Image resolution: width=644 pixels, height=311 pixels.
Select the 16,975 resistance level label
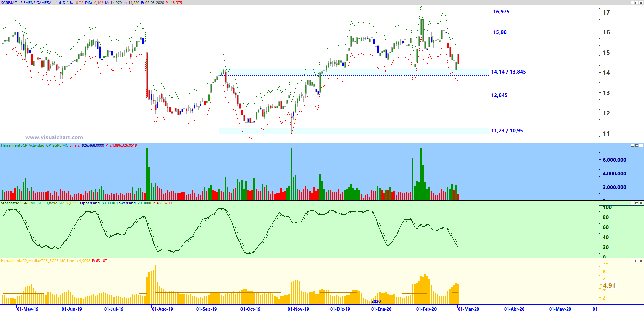click(501, 12)
